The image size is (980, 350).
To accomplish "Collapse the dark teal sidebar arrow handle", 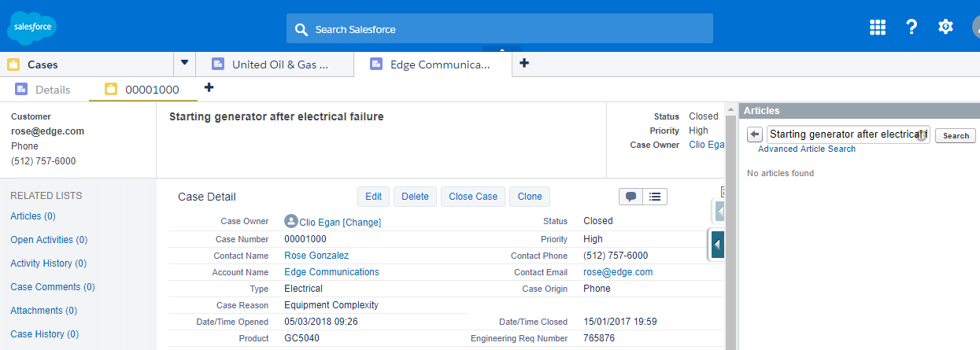I will click(x=717, y=245).
